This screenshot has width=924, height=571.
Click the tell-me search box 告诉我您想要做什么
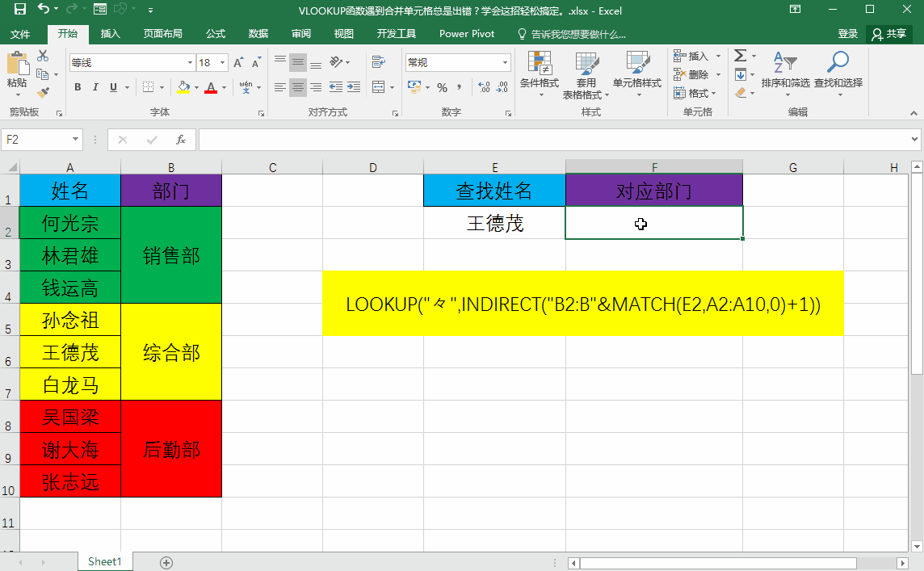point(572,34)
